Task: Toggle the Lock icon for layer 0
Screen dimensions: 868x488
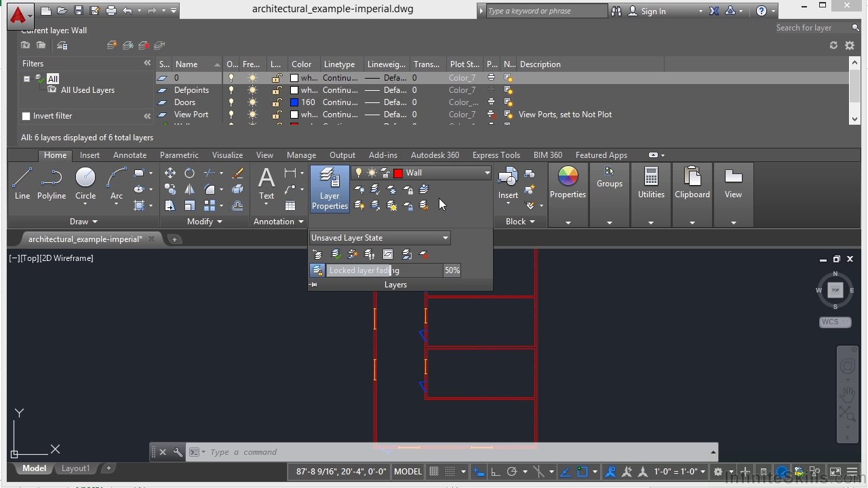Action: [277, 78]
